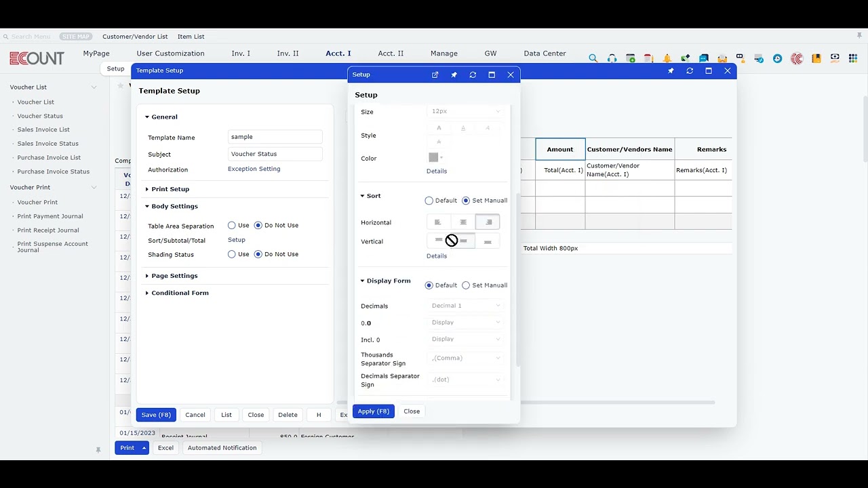
Task: Pin the Setup dialog
Action: (x=454, y=75)
